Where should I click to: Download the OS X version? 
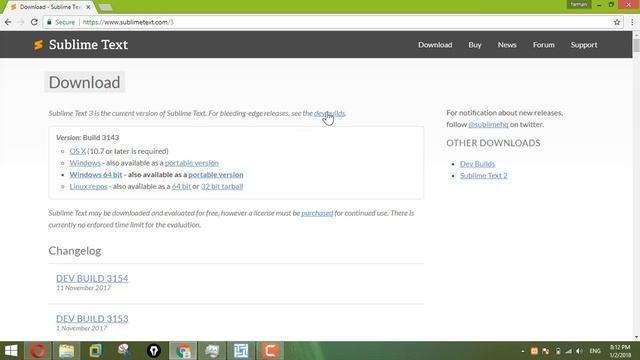(x=78, y=151)
